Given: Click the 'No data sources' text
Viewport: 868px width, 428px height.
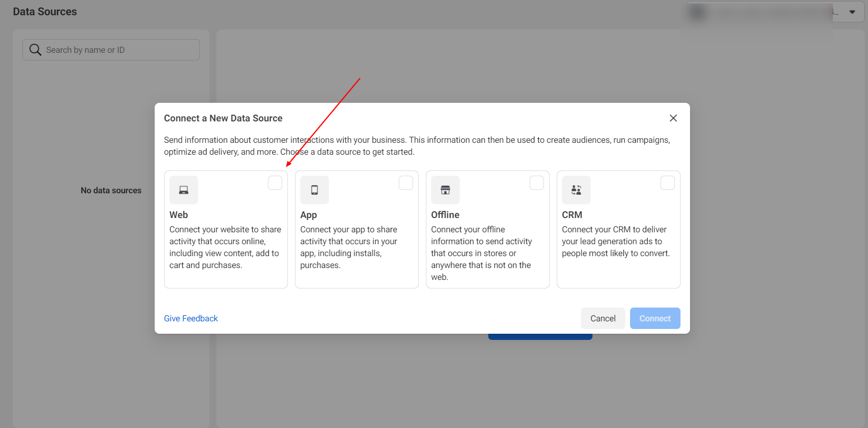Looking at the screenshot, I should pyautogui.click(x=111, y=190).
